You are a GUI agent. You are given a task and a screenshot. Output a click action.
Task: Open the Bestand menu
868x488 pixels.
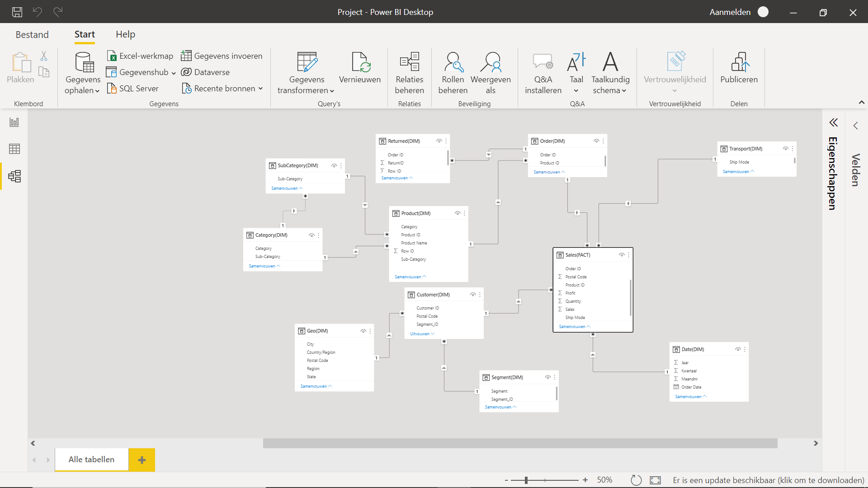(32, 34)
